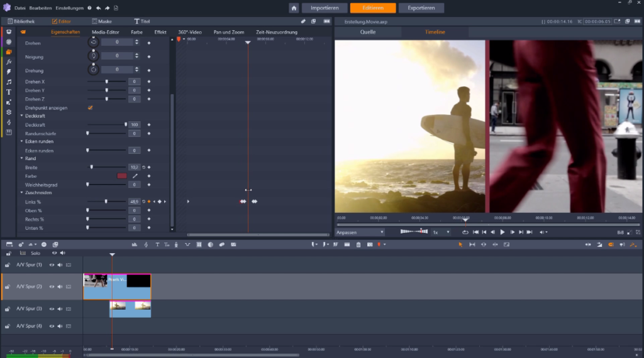644x358 pixels.
Task: Click the trash delete icon in timeline toolbar
Action: click(358, 244)
